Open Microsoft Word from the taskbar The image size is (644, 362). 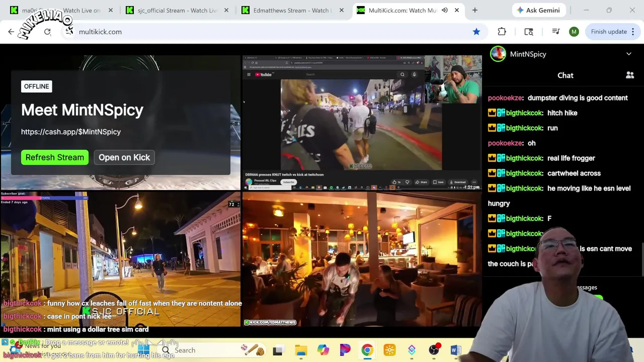click(x=456, y=350)
